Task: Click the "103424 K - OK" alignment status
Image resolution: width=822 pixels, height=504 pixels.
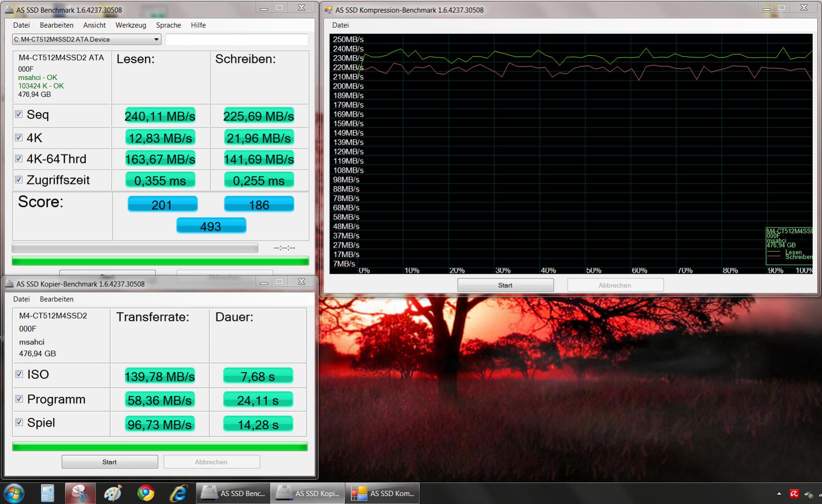Action: click(41, 86)
